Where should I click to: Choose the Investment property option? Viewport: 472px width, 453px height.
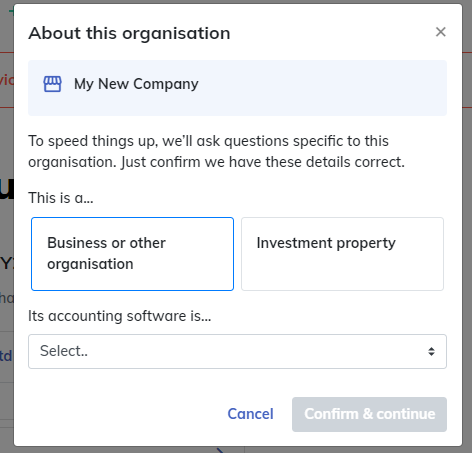click(342, 254)
